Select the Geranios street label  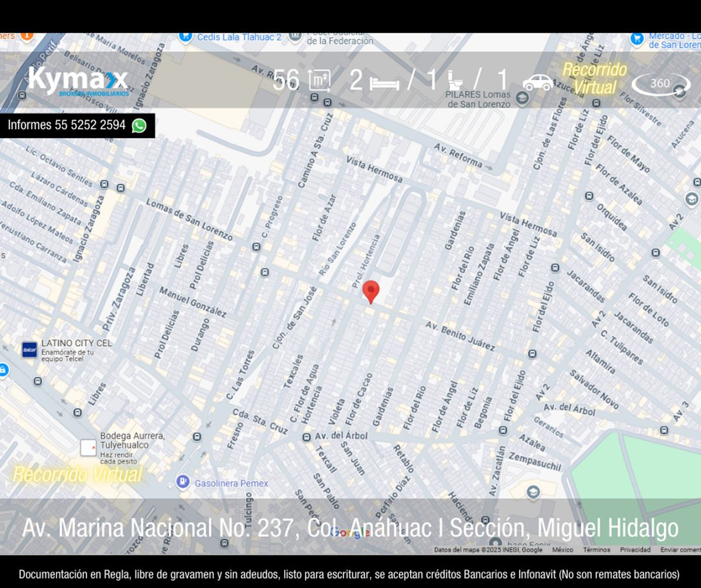(549, 427)
